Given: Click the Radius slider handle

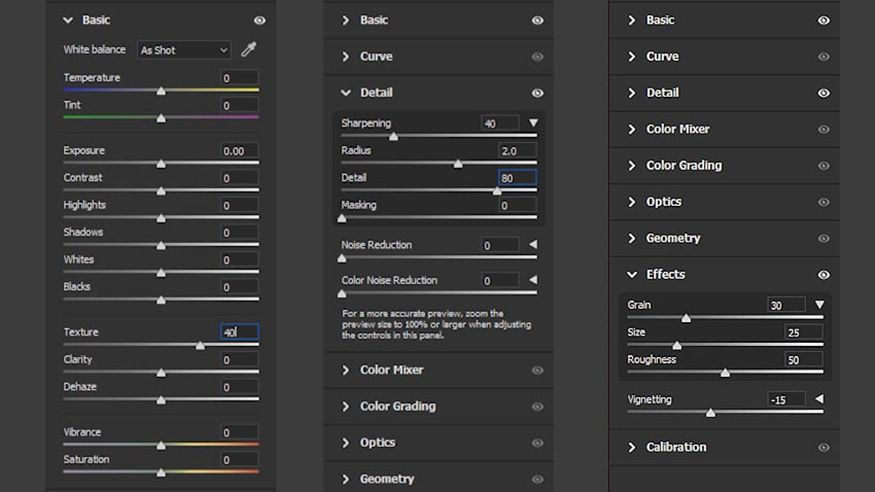Looking at the screenshot, I should (458, 163).
